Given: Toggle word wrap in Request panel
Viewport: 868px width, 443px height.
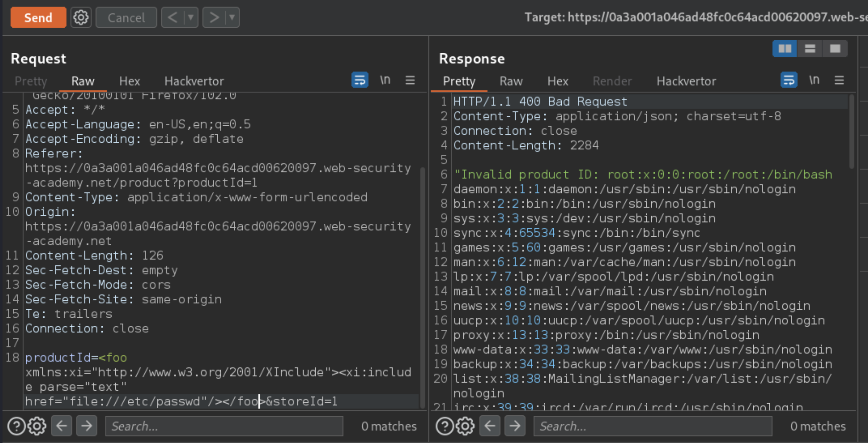Looking at the screenshot, I should point(360,80).
